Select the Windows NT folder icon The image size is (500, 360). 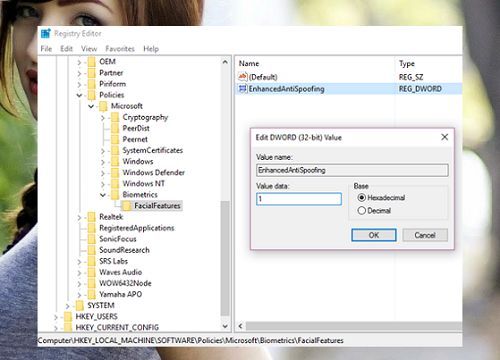click(x=115, y=184)
